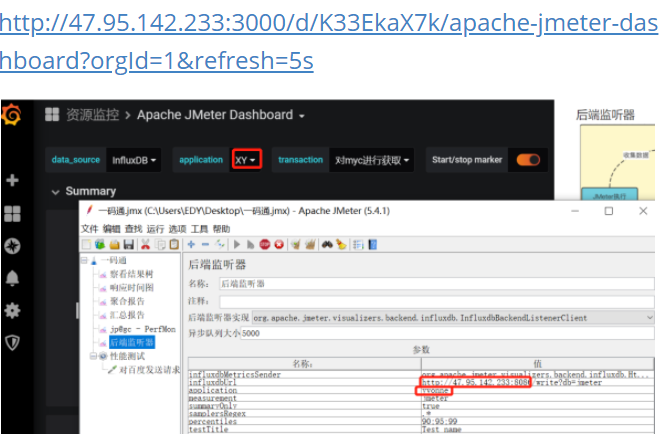Open Grafana Configuration gear icon
The width and height of the screenshot is (664, 440).
point(12,310)
